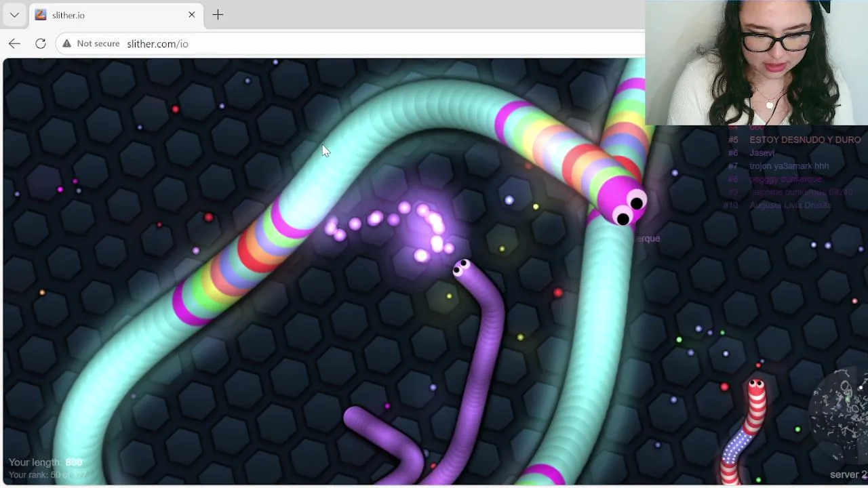Viewport: 868px width, 488px height.
Task: Click the Your rank text
Action: click(x=47, y=475)
